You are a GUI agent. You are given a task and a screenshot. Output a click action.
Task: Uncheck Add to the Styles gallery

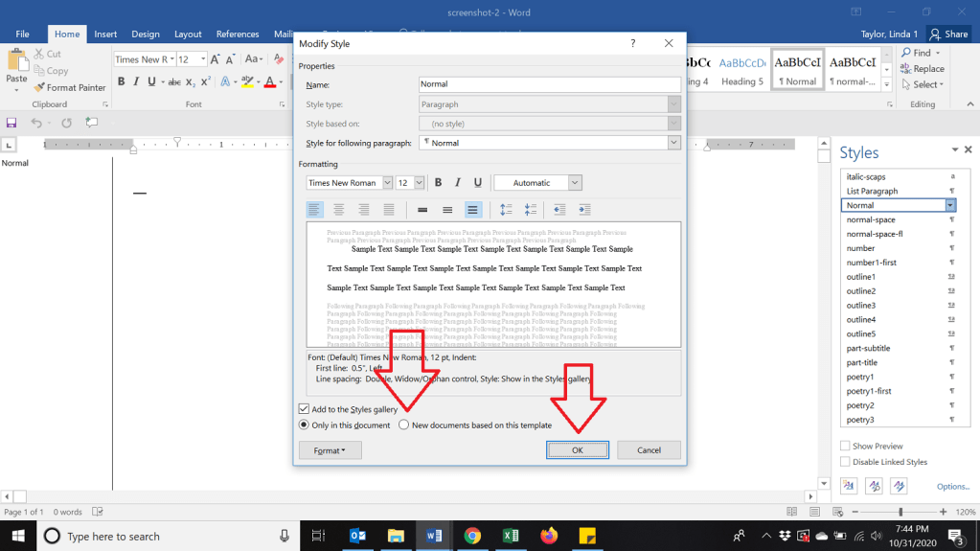[305, 409]
